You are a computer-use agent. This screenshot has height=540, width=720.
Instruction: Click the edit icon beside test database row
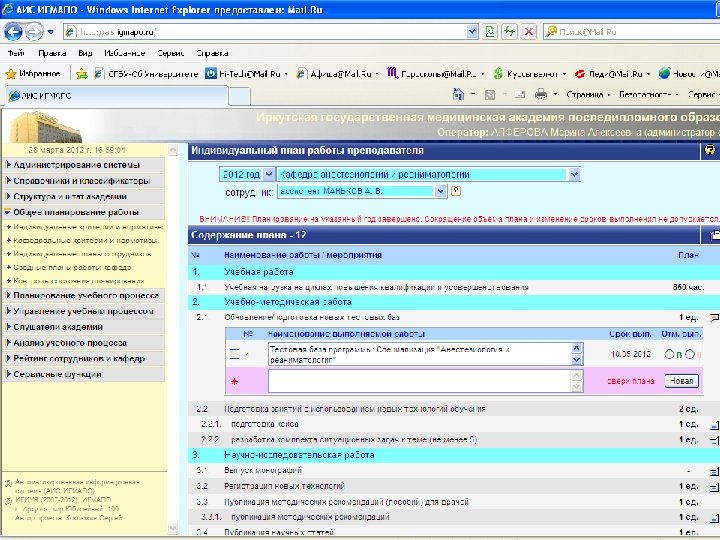(234, 354)
